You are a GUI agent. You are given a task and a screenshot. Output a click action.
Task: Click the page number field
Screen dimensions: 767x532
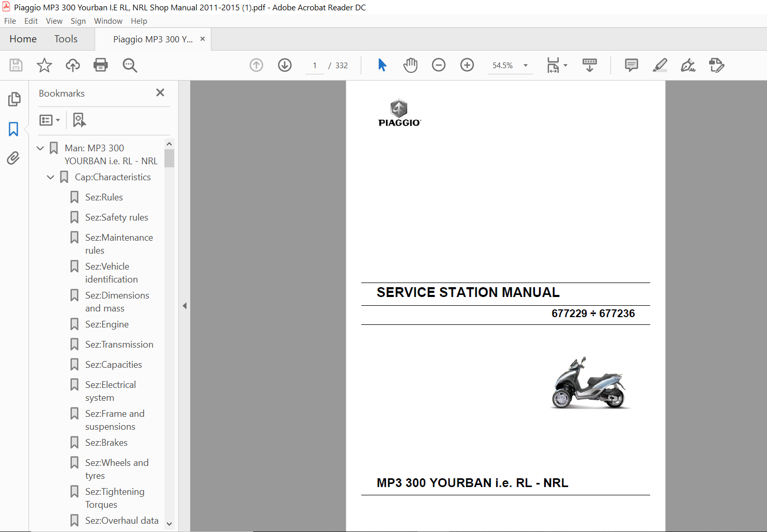(315, 66)
